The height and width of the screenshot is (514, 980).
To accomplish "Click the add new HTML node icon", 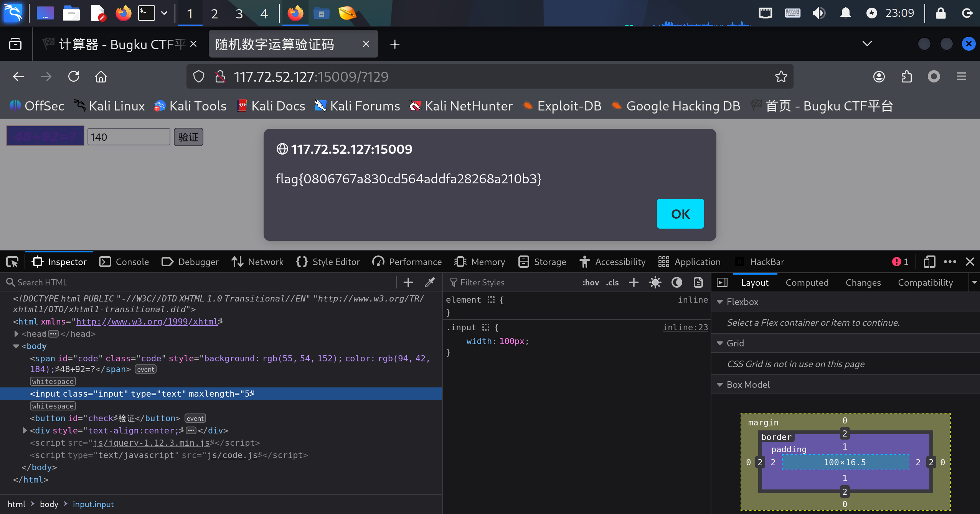I will [408, 283].
